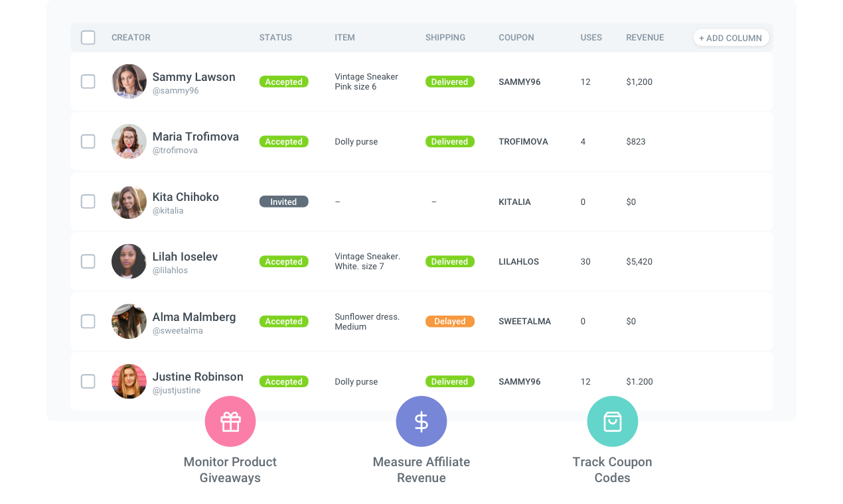Sort by the CREATOR column header

point(131,38)
